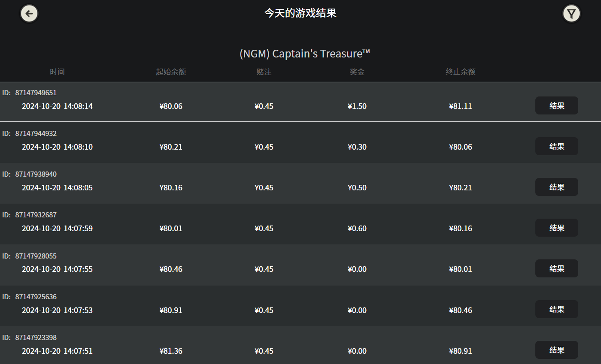Show 结果 for the 14:07:59 round
The width and height of the screenshot is (601, 364).
556,228
